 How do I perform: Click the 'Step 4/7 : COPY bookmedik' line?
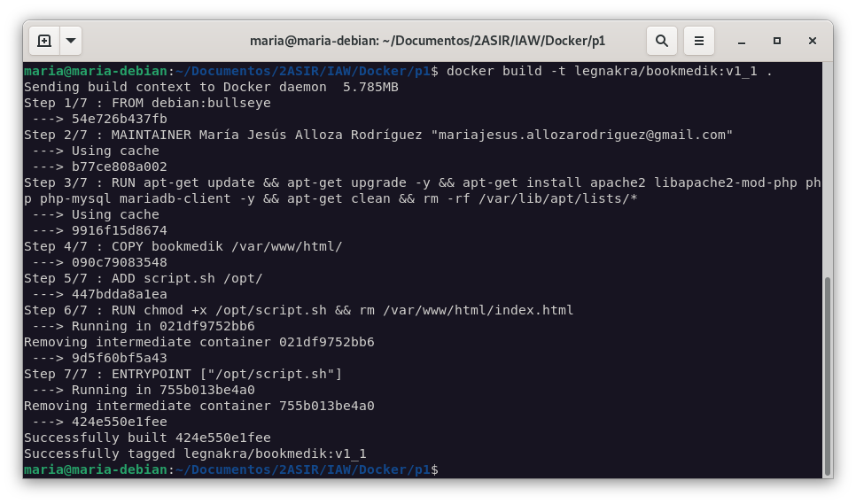pyautogui.click(x=183, y=246)
